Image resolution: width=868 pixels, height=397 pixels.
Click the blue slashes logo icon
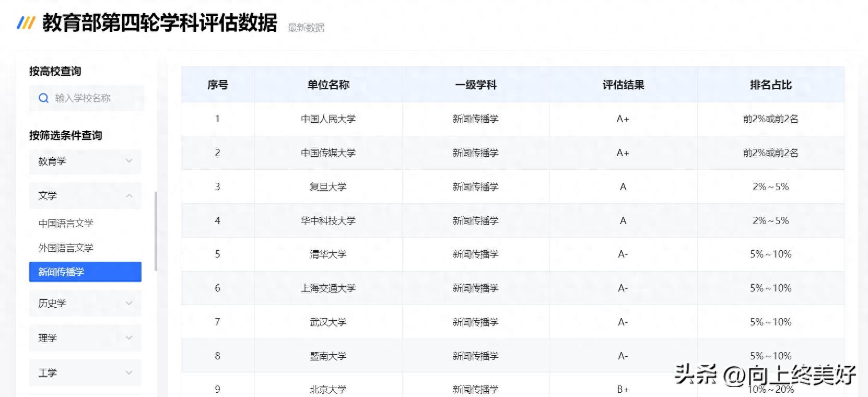pyautogui.click(x=26, y=23)
